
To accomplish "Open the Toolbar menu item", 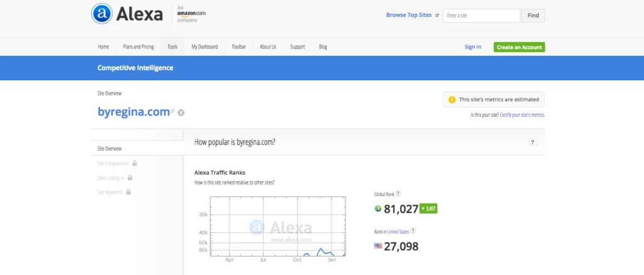I will [238, 46].
